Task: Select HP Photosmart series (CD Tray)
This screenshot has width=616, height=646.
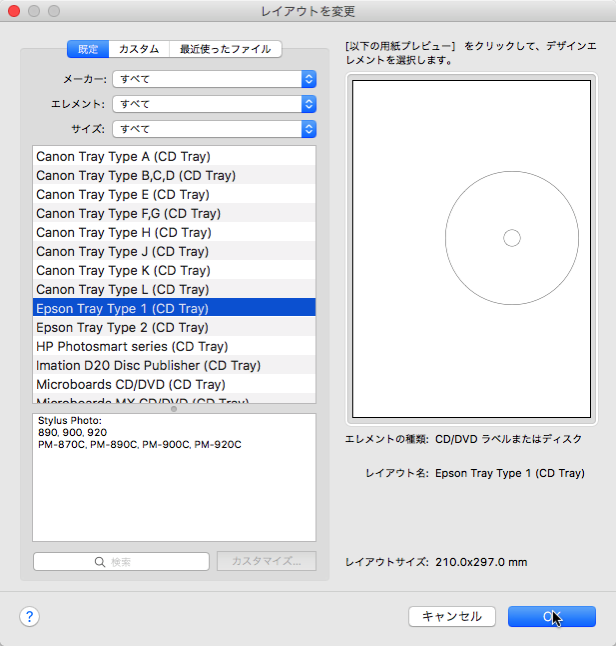Action: point(174,346)
